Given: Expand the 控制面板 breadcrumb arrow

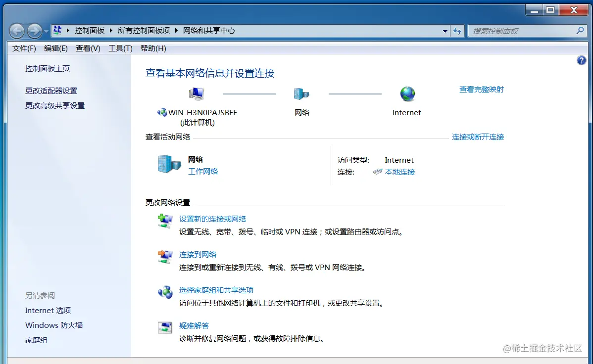Looking at the screenshot, I should point(111,31).
